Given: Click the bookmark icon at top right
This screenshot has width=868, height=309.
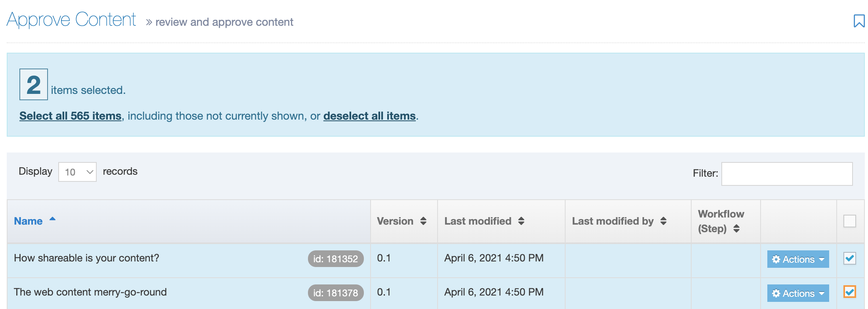Looking at the screenshot, I should [859, 21].
